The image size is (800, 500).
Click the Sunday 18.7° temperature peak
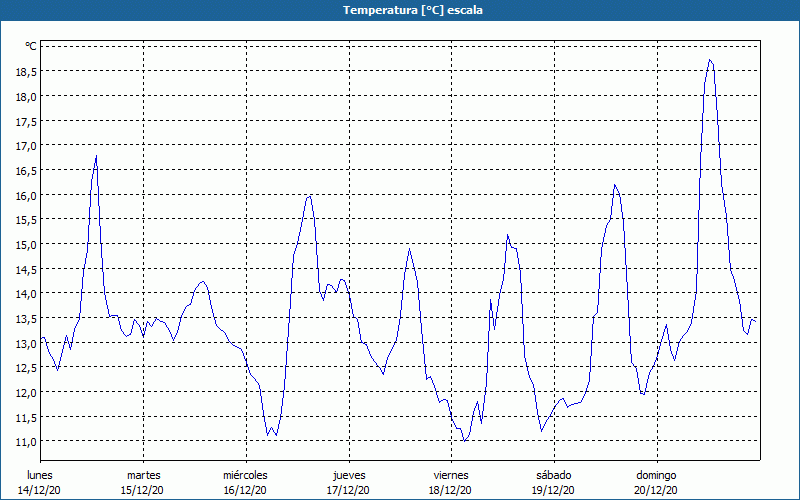710,60
